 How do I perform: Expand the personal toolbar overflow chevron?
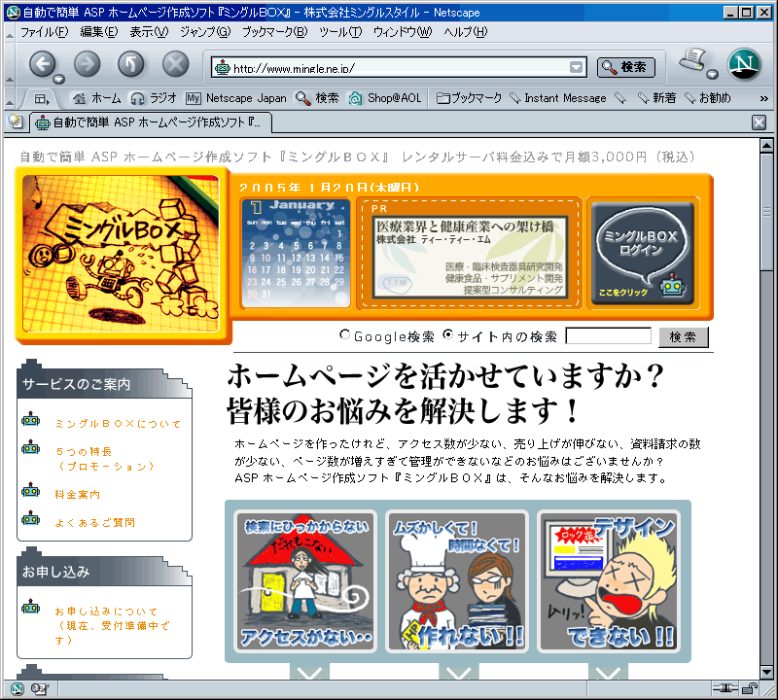click(x=764, y=99)
